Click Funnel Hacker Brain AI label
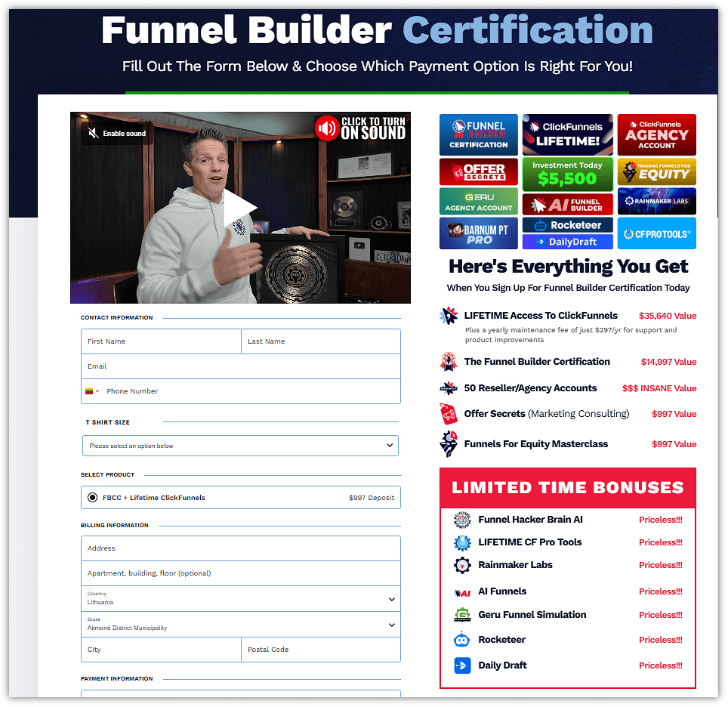The image size is (728, 707). [x=530, y=520]
